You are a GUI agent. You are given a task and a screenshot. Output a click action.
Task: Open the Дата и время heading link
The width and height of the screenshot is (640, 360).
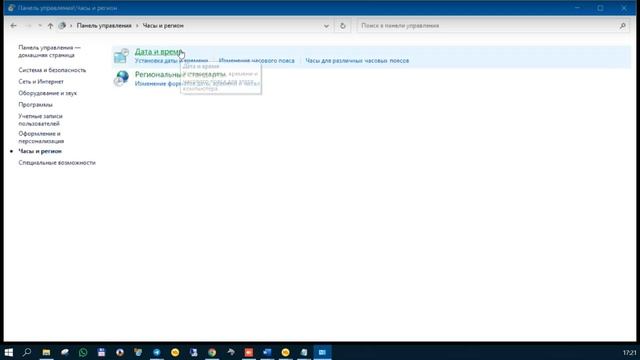(x=158, y=52)
